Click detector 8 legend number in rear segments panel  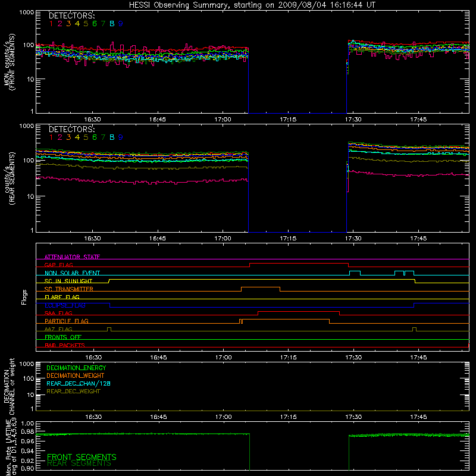point(112,137)
